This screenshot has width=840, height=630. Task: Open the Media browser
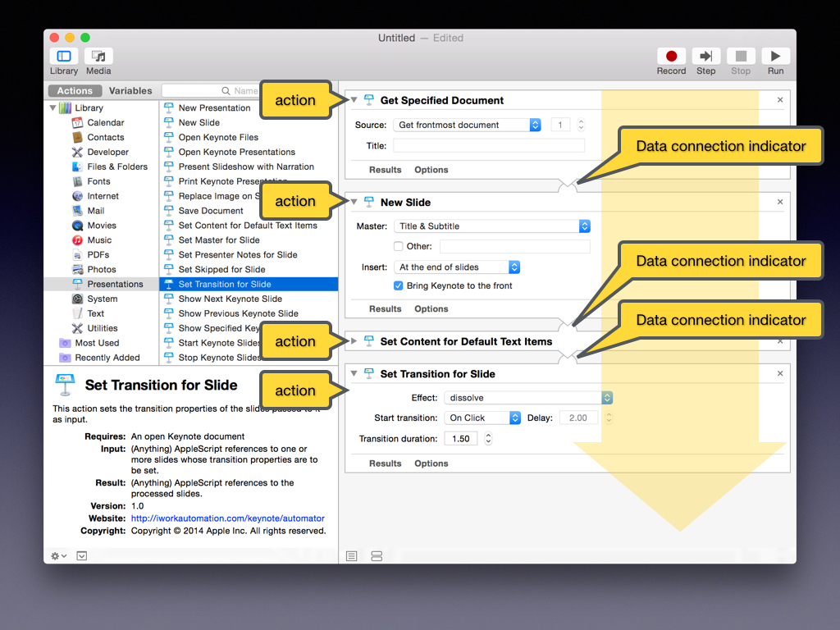[x=98, y=57]
